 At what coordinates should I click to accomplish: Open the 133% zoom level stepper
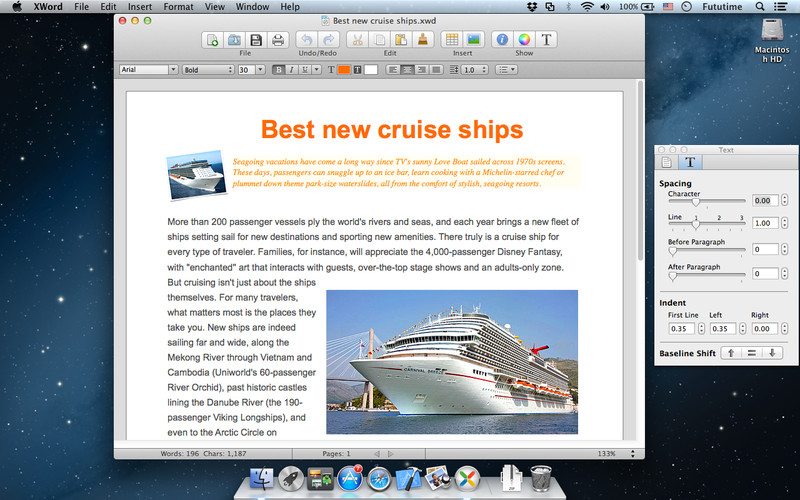point(633,454)
